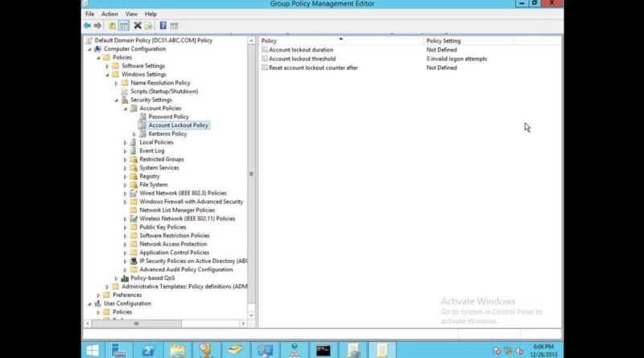Image resolution: width=644 pixels, height=358 pixels.
Task: Click the '0 invalid logon attempts' value
Action: point(456,59)
